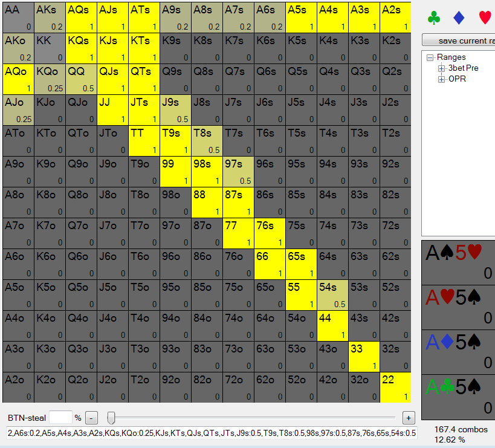Screen dimensions: 495x448
Task: Click the JTs hand cell
Action: [144, 110]
